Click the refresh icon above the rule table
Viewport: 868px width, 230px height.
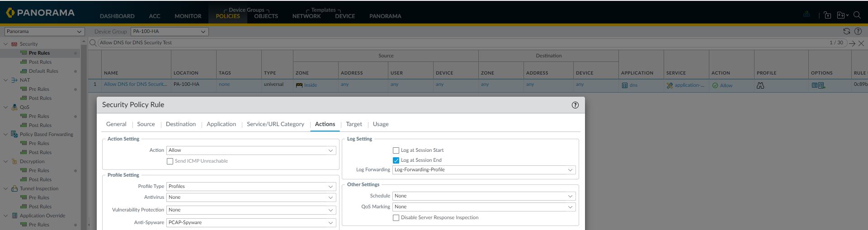(x=846, y=31)
